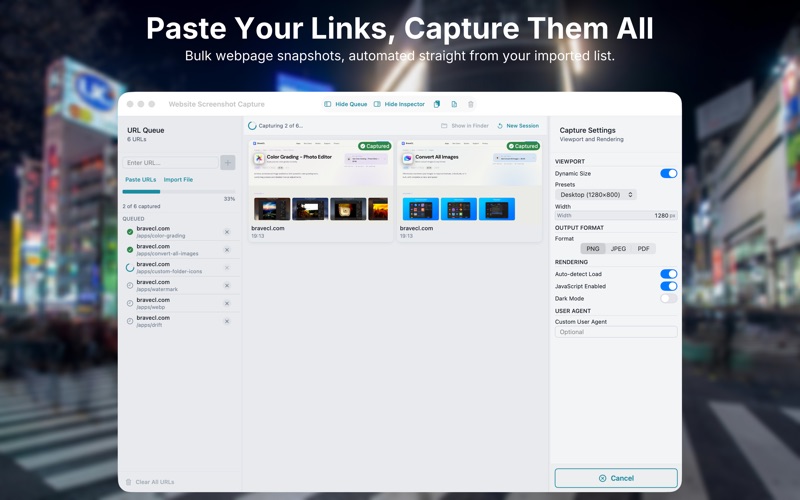This screenshot has width=800, height=500.
Task: Click the plus button next to Enter URL
Action: tap(228, 163)
